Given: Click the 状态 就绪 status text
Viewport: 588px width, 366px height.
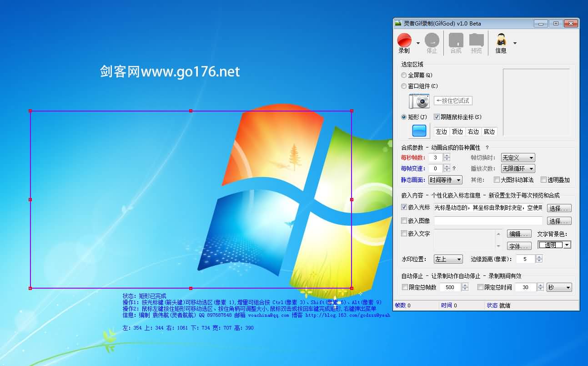Looking at the screenshot, I should click(x=498, y=305).
